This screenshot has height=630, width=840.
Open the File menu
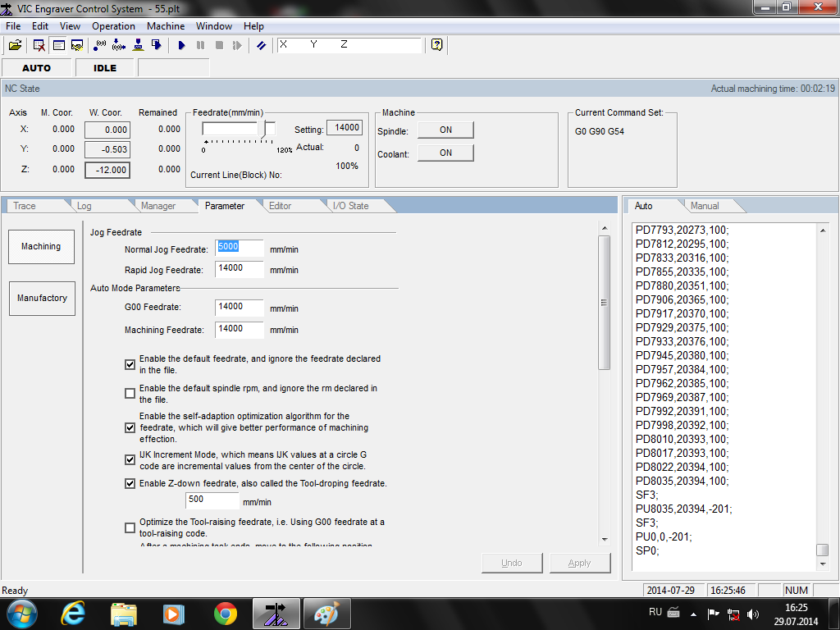pos(13,26)
